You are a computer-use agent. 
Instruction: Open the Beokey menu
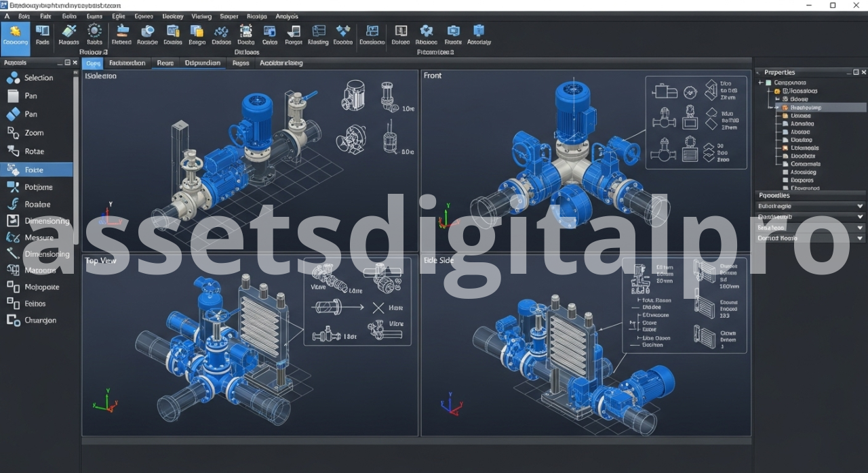[173, 16]
